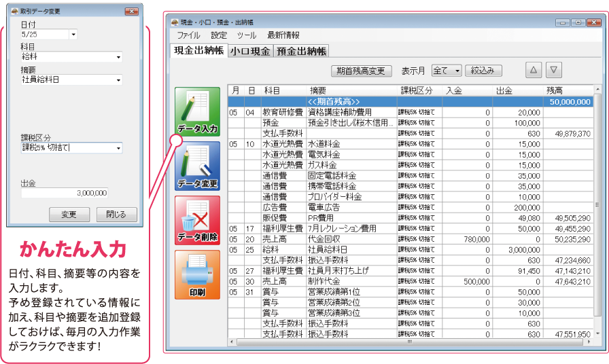Click the データ削除 trash icon
609x364 pixels.
coord(197,219)
